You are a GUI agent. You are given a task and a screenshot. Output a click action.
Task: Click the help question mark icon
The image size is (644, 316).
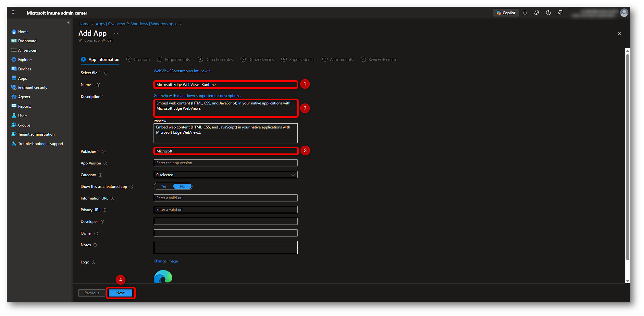pyautogui.click(x=548, y=13)
